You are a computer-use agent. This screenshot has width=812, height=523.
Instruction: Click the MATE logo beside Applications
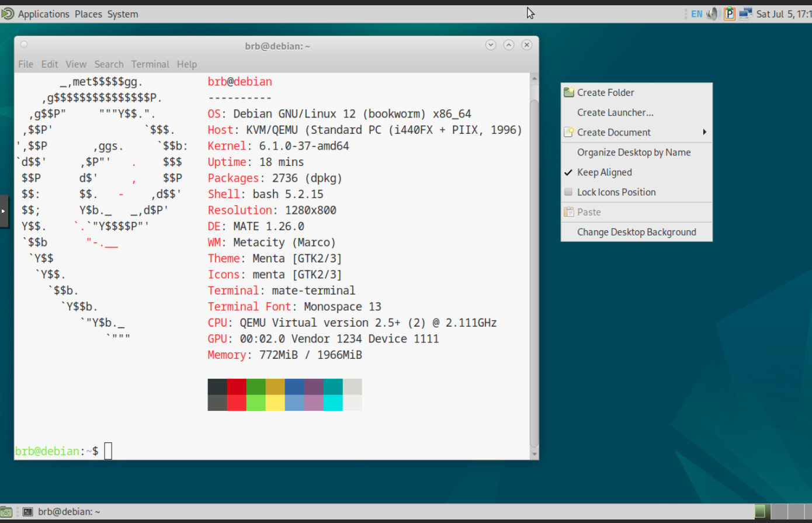coord(8,14)
